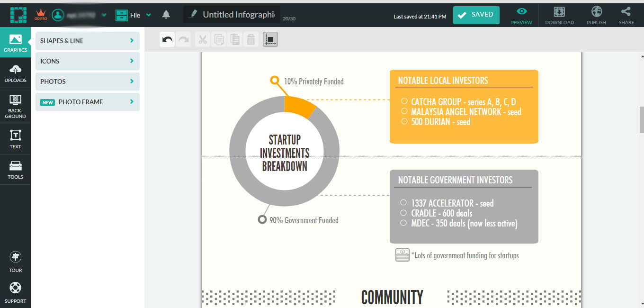Screen dimensions: 644x308
Task: Open notifications bell icon
Action: click(166, 15)
